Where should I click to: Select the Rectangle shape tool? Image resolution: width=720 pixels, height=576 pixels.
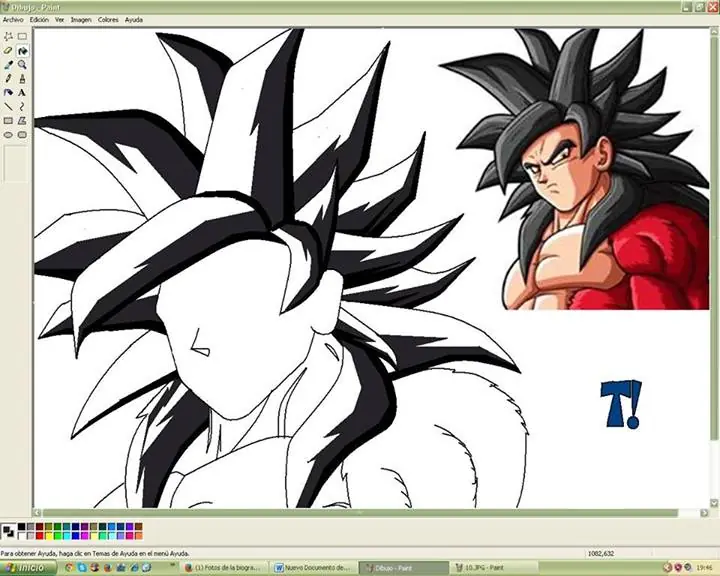tap(8, 121)
